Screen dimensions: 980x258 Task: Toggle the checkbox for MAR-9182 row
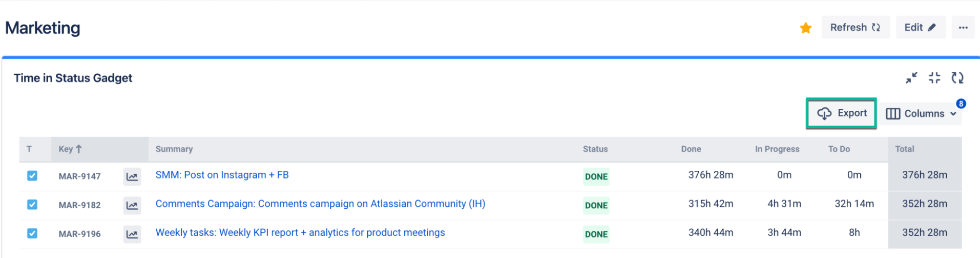click(x=32, y=205)
